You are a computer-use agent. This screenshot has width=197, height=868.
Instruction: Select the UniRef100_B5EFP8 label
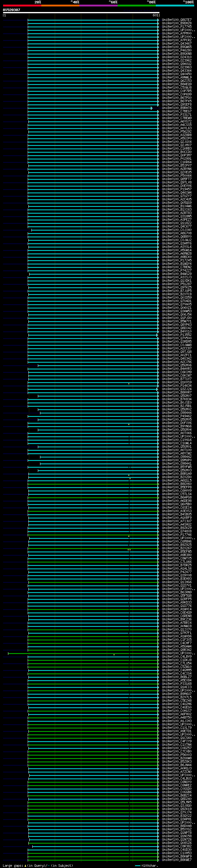(x=177, y=487)
